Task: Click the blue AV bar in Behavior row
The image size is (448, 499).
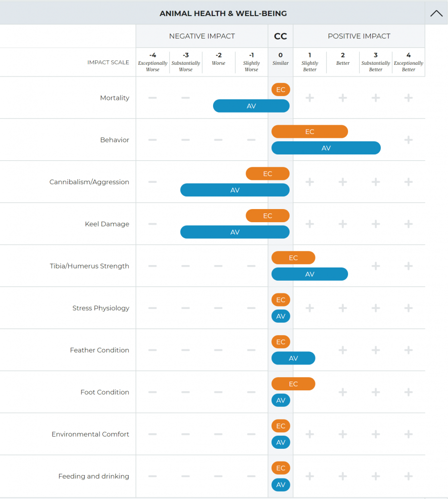Action: click(x=326, y=148)
